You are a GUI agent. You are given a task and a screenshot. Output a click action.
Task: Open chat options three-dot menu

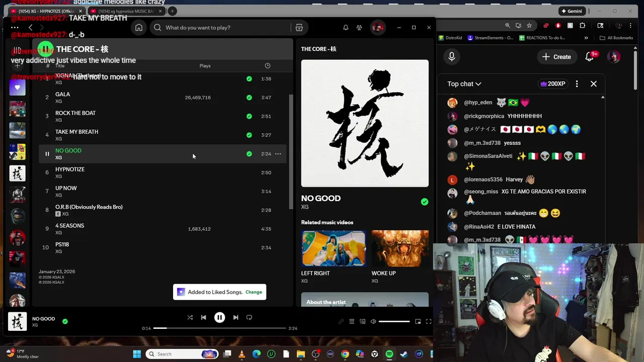(577, 84)
